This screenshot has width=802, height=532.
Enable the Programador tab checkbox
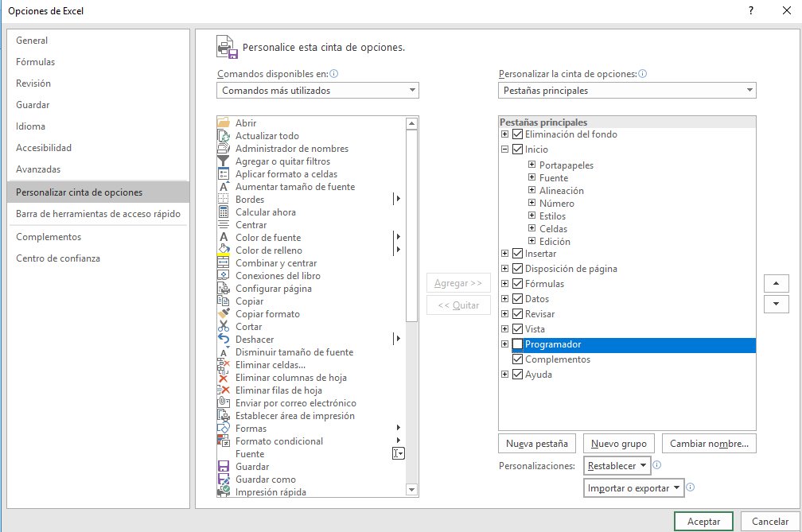click(517, 344)
